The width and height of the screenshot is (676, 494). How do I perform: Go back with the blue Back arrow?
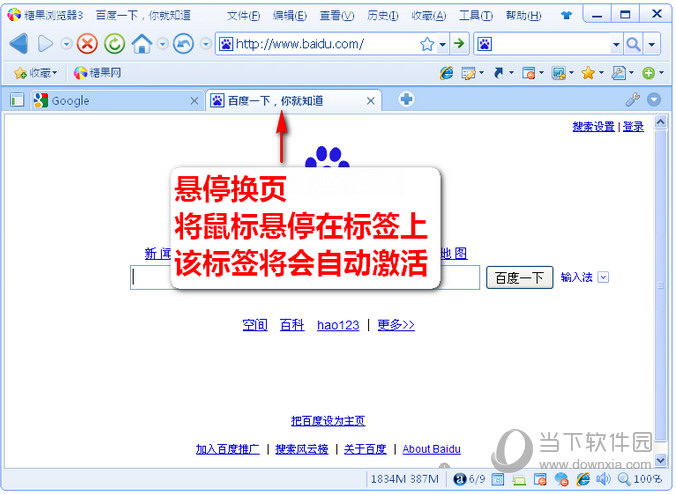coord(19,44)
